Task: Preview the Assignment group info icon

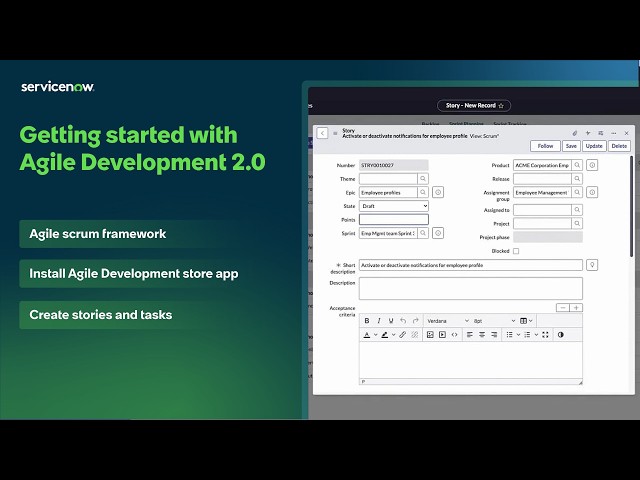Action: [x=592, y=192]
